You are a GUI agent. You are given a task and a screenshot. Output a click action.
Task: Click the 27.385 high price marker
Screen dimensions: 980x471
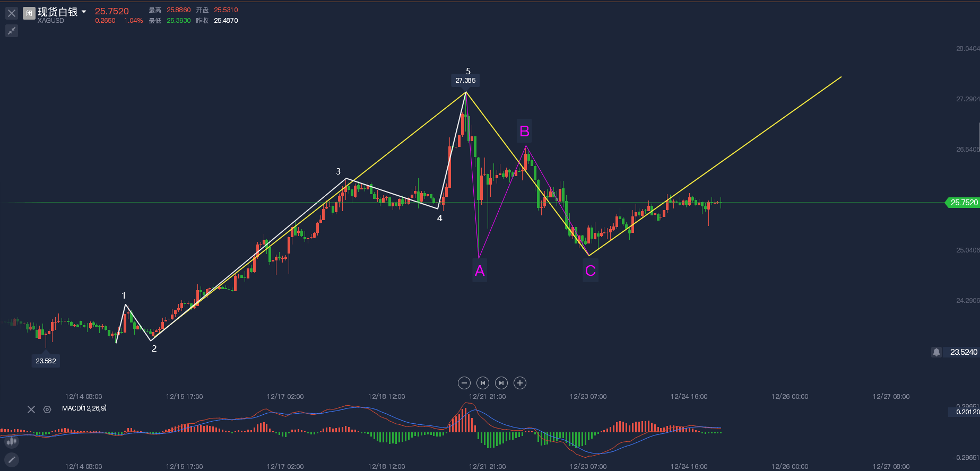tap(465, 81)
